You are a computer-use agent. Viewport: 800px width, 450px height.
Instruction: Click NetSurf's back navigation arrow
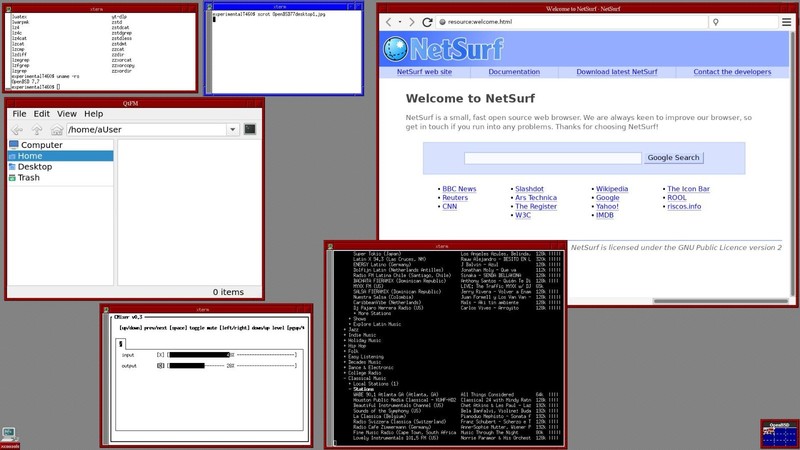(x=389, y=22)
